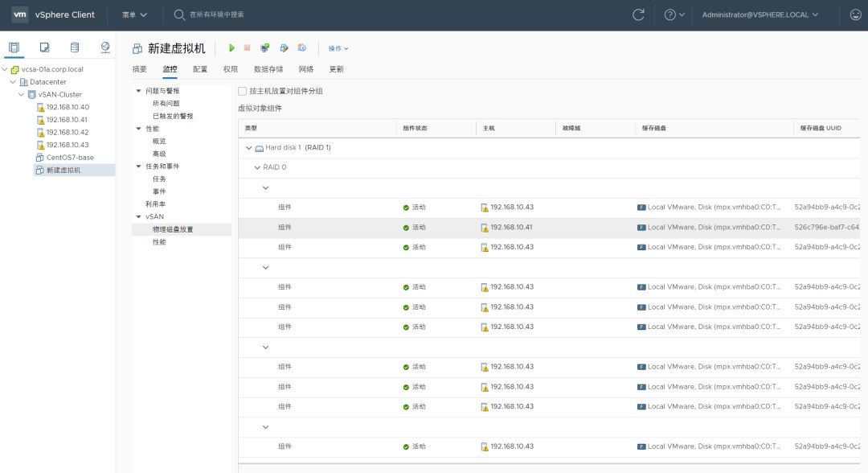This screenshot has width=868, height=473.
Task: Open 高级 under performance
Action: pos(159,154)
